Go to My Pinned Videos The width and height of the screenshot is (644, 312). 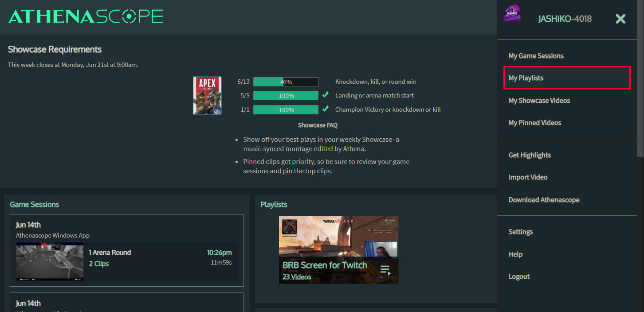[x=534, y=123]
